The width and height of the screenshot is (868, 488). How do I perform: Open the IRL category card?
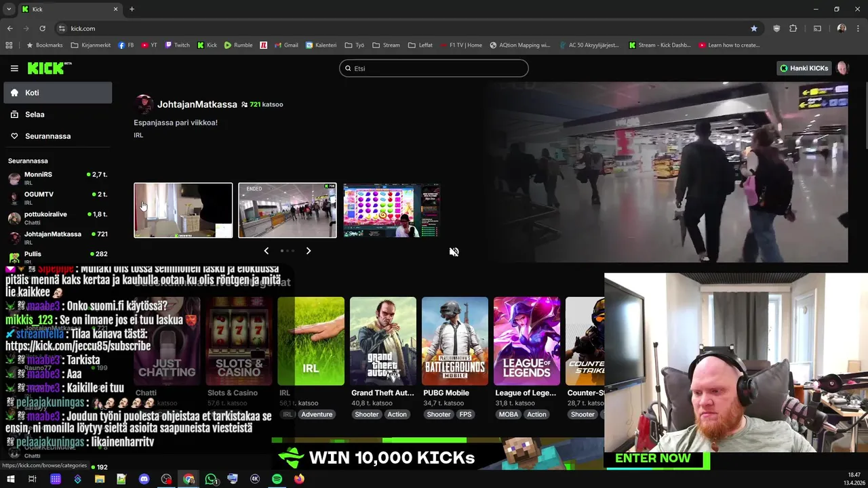coord(311,341)
